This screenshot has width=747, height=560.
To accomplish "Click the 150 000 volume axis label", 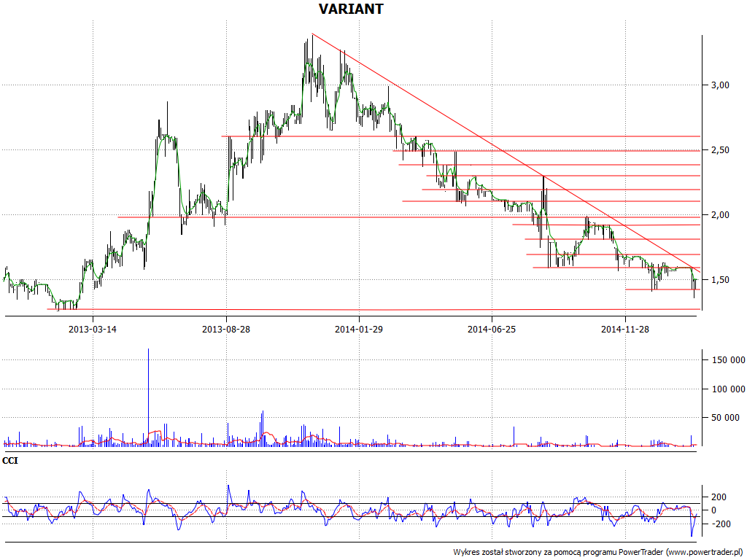I will tap(728, 360).
